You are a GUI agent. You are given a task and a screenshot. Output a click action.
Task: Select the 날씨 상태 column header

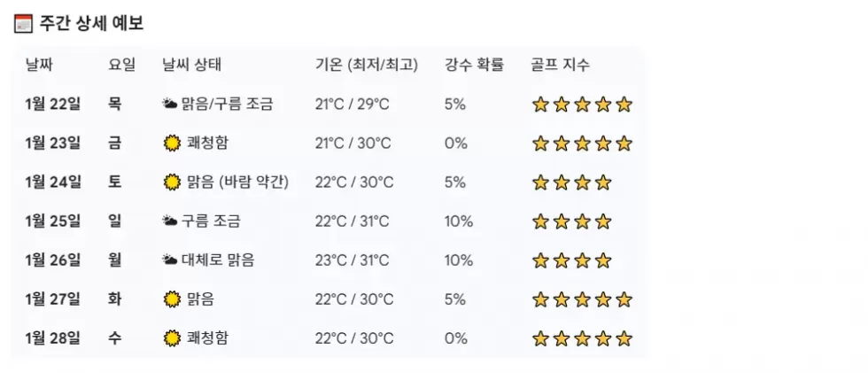[192, 65]
